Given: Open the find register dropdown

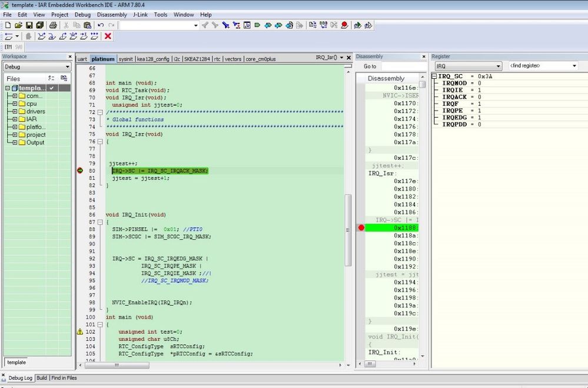Looking at the screenshot, I should (574, 65).
